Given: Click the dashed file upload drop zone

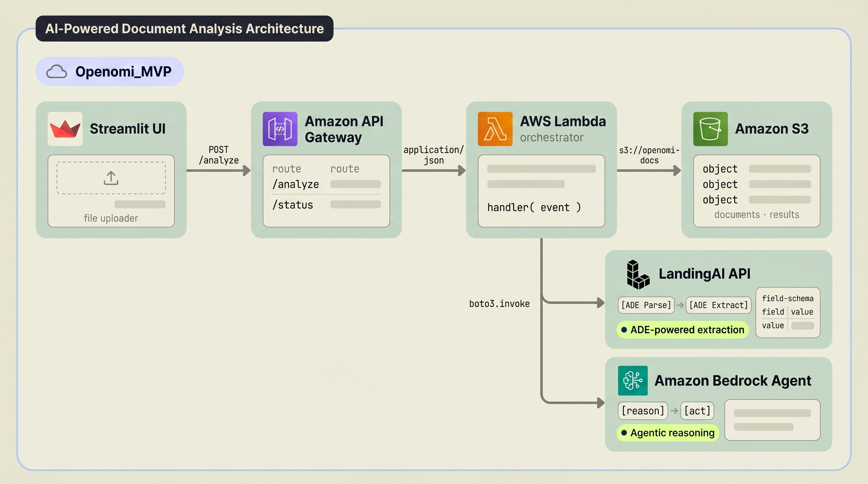Looking at the screenshot, I should click(x=111, y=178).
